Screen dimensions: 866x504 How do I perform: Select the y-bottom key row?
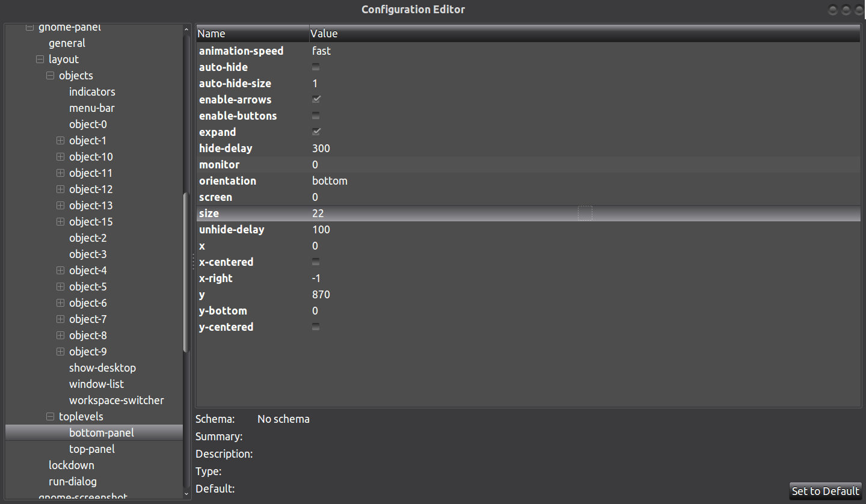(529, 311)
